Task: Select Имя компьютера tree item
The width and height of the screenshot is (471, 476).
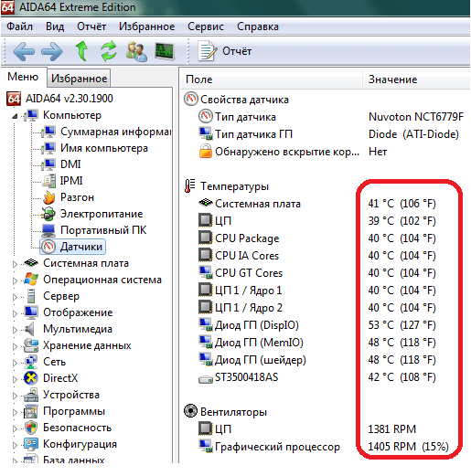Action: pos(104,148)
